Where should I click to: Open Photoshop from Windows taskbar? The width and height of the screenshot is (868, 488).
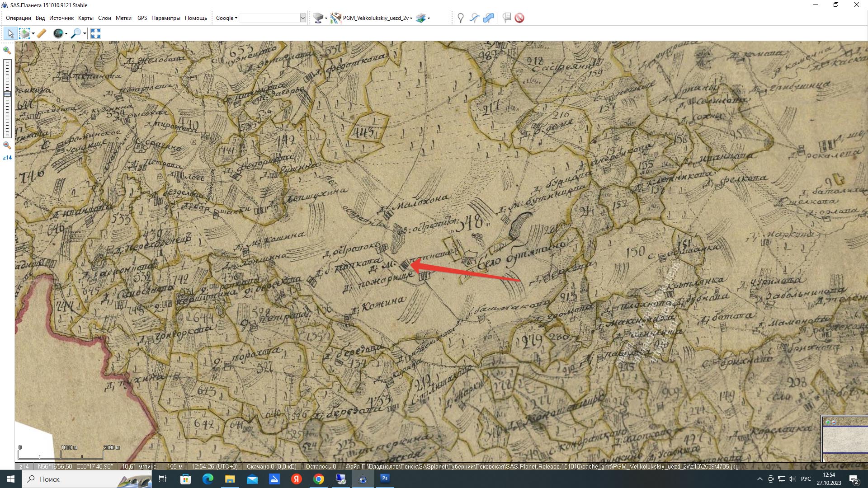(x=385, y=479)
